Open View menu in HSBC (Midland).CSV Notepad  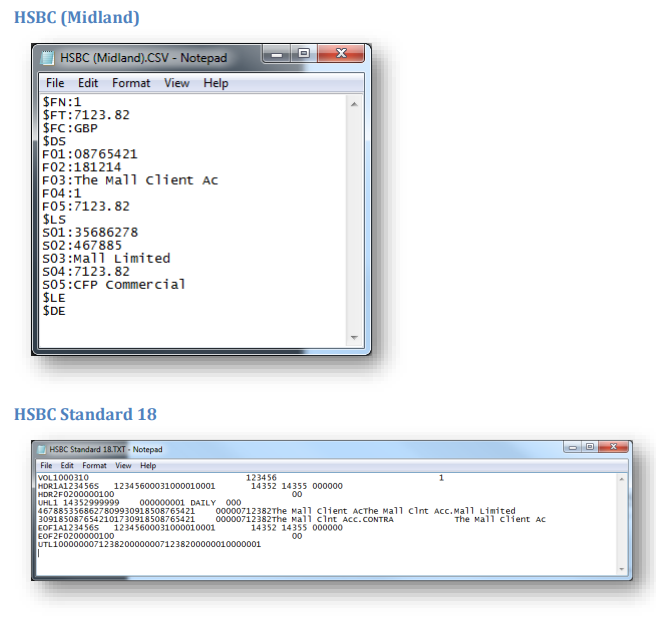coord(177,83)
